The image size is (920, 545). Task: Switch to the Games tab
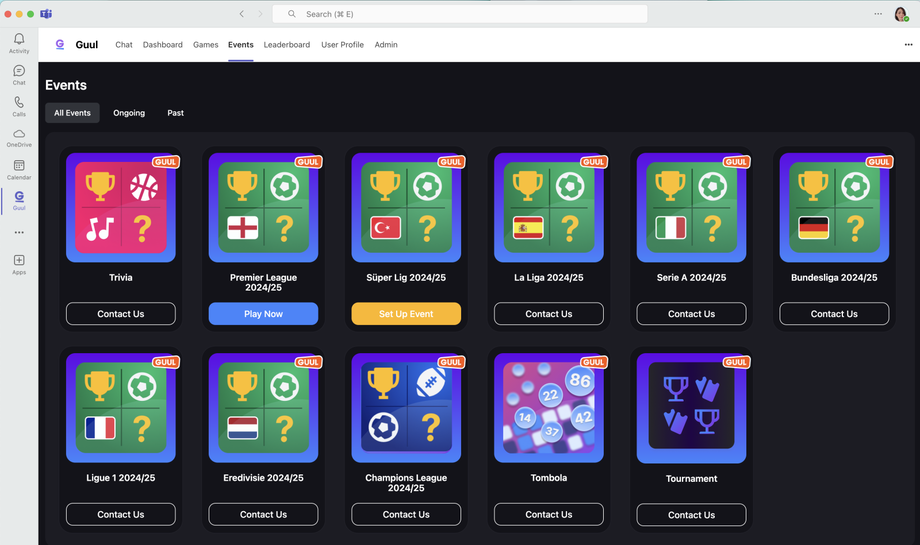pos(205,45)
